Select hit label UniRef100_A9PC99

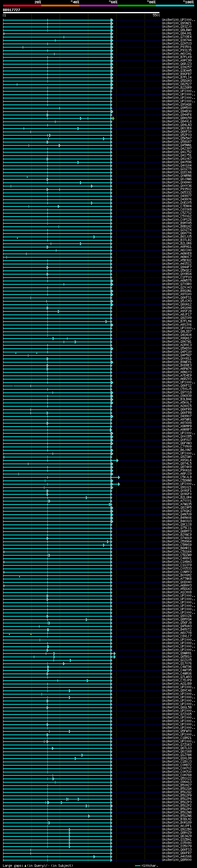click(x=177, y=60)
